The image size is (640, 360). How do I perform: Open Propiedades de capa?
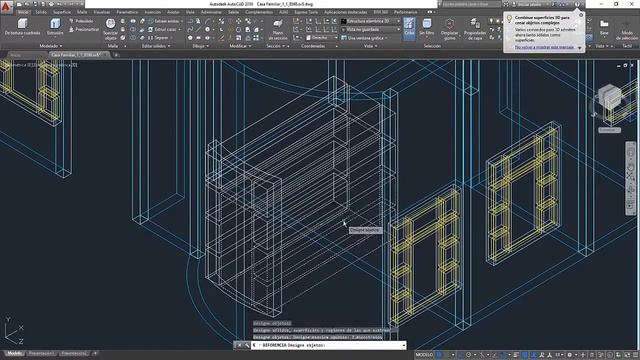pos(475,29)
